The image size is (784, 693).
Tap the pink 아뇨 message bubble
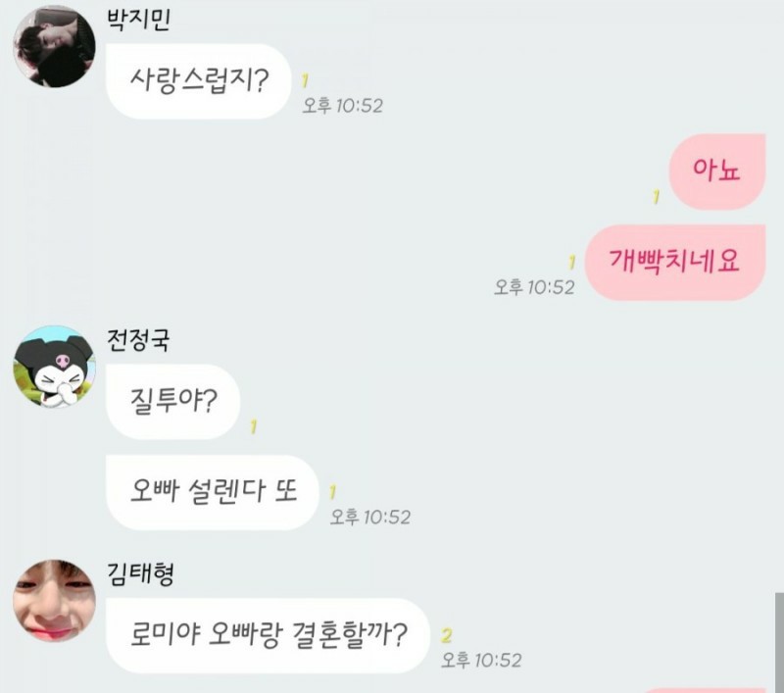pos(717,172)
